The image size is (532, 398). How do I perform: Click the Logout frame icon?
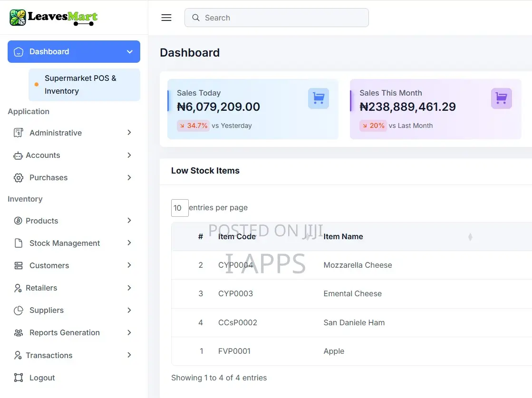point(19,378)
